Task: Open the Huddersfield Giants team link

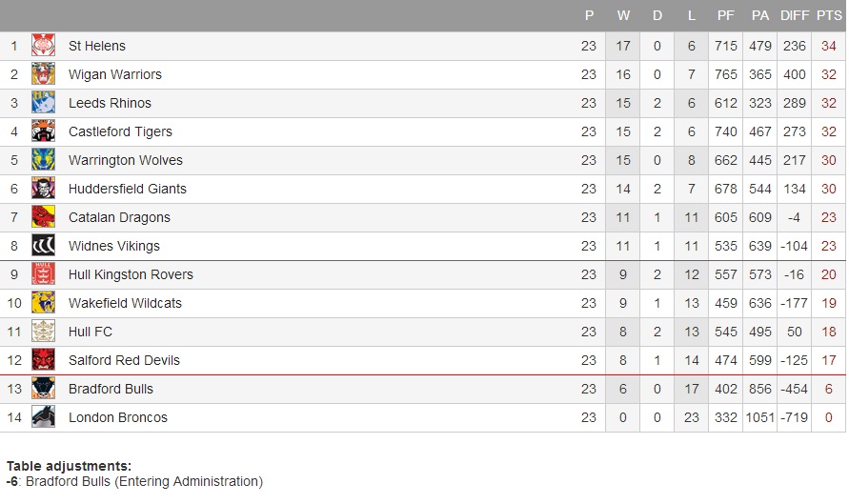Action: [x=128, y=189]
